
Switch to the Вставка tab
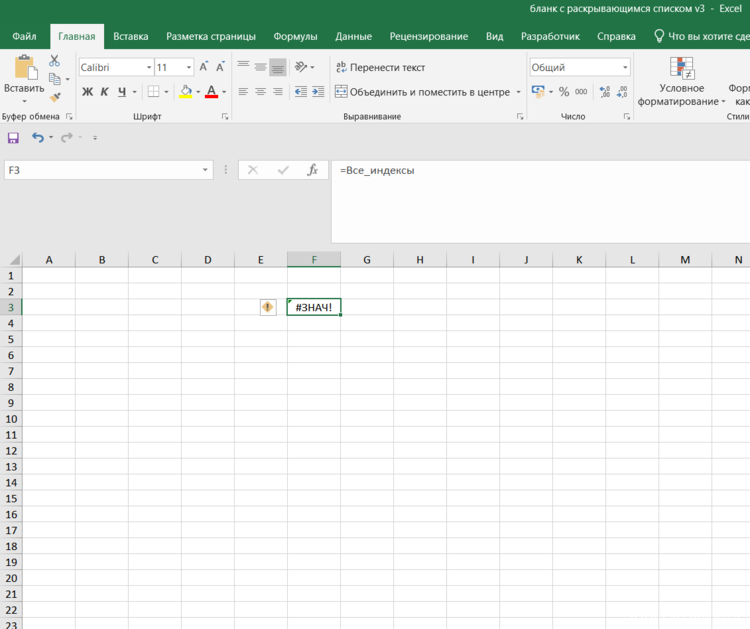click(x=131, y=36)
